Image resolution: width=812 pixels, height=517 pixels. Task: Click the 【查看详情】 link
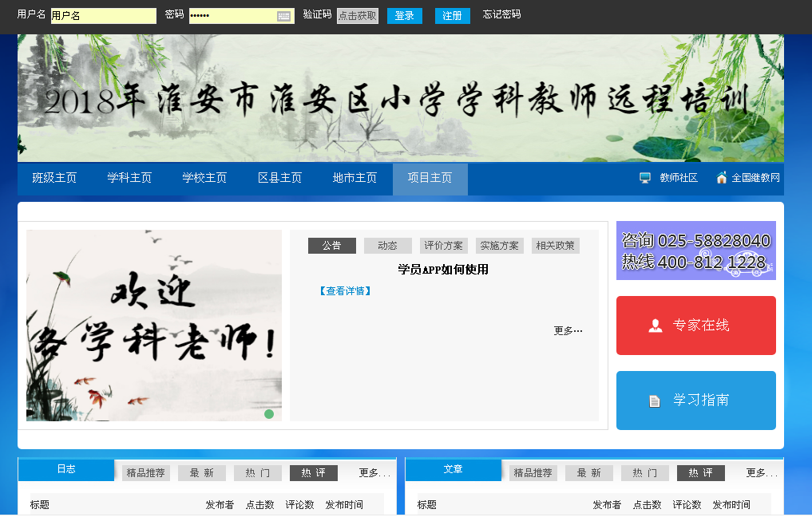[345, 291]
